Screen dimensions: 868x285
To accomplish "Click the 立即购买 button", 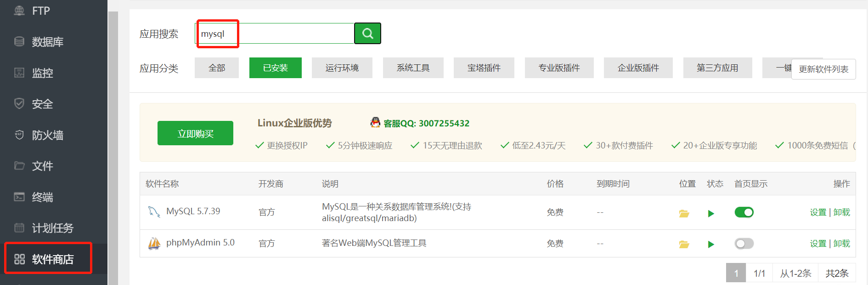I will (x=195, y=133).
